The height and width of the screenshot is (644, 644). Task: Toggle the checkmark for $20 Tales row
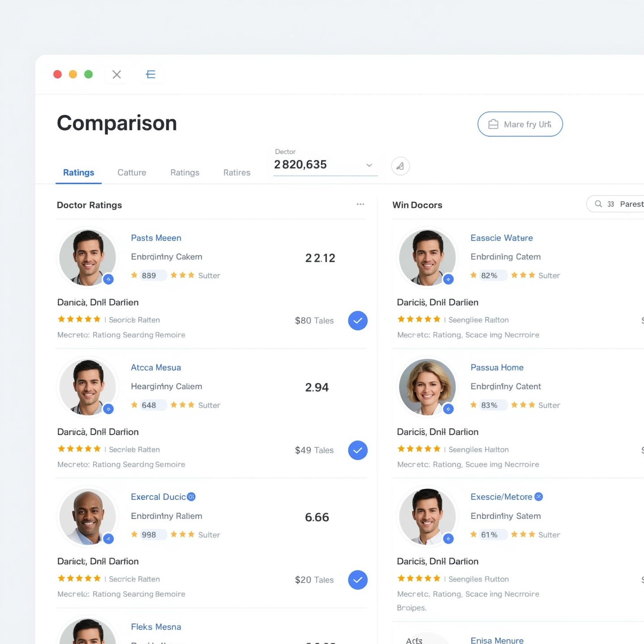[358, 580]
